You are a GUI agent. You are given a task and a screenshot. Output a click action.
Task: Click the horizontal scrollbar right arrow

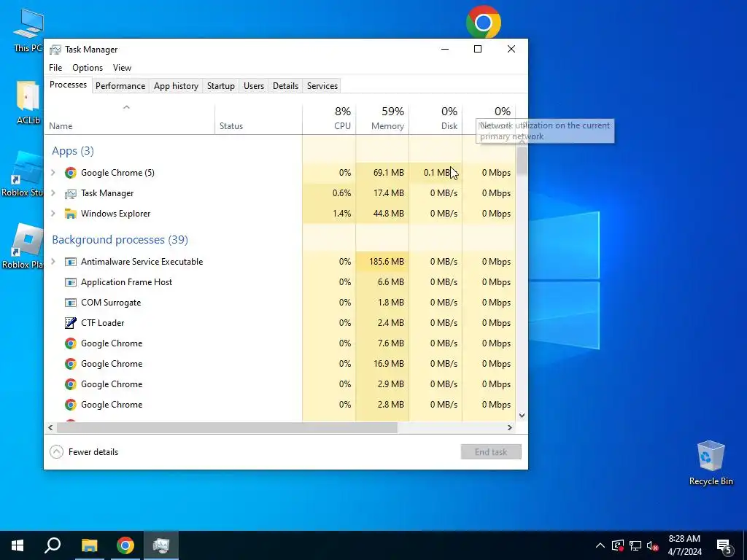point(510,427)
